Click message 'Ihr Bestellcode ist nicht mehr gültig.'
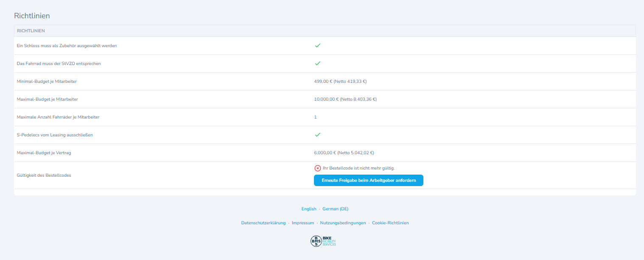The height and width of the screenshot is (260, 644). tap(359, 168)
